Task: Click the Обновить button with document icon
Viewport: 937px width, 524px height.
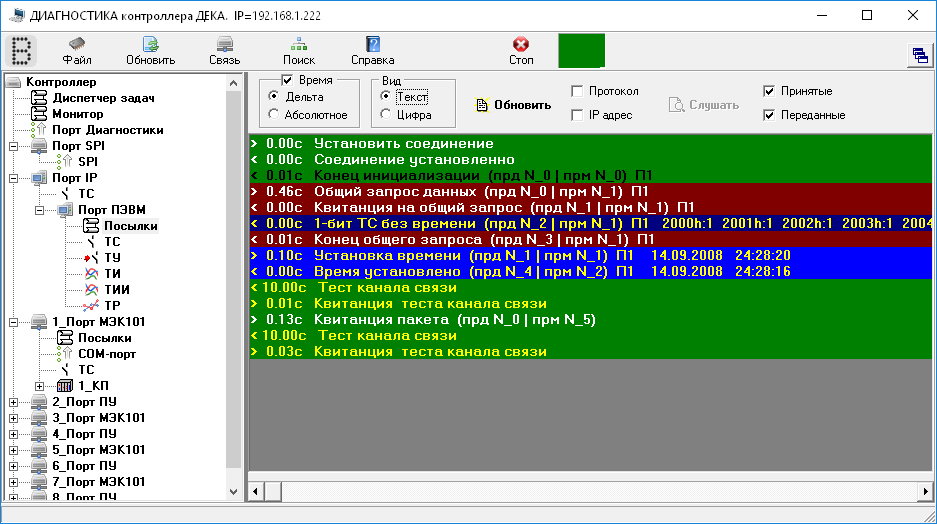Action: coord(513,105)
